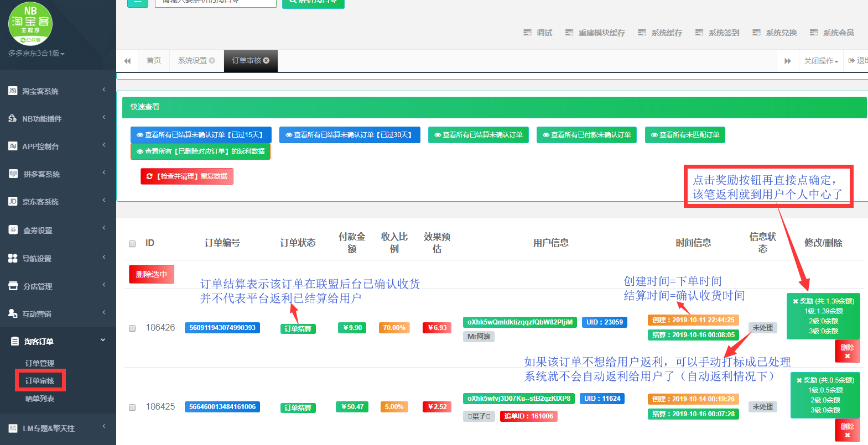
Task: Collapse the 淘客订单 menu chevron
Action: pos(103,340)
